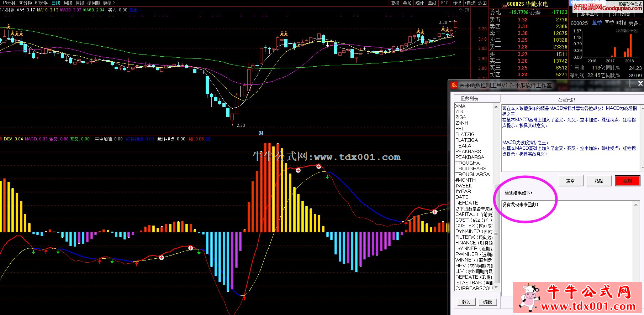The image size is (644, 315).
Task: Click the 买一 price 3.27
Action: [523, 54]
